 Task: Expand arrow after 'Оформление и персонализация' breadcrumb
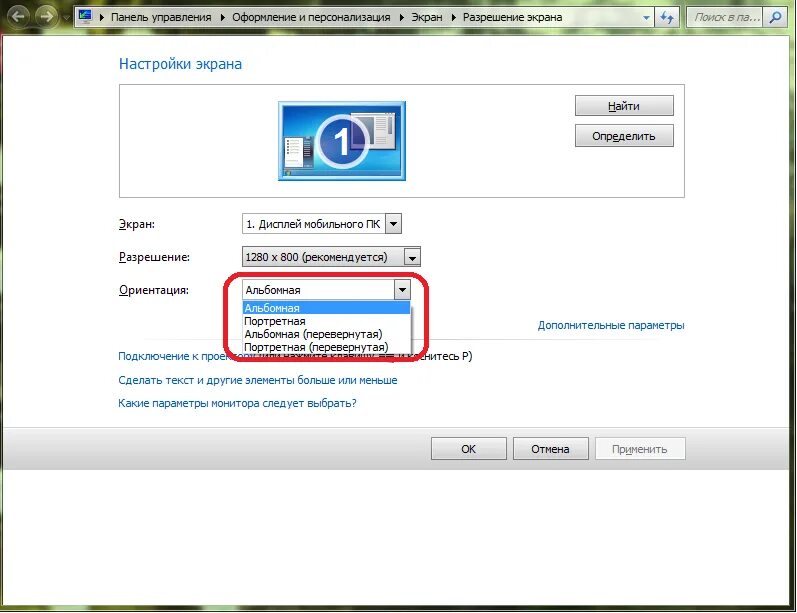pos(401,17)
